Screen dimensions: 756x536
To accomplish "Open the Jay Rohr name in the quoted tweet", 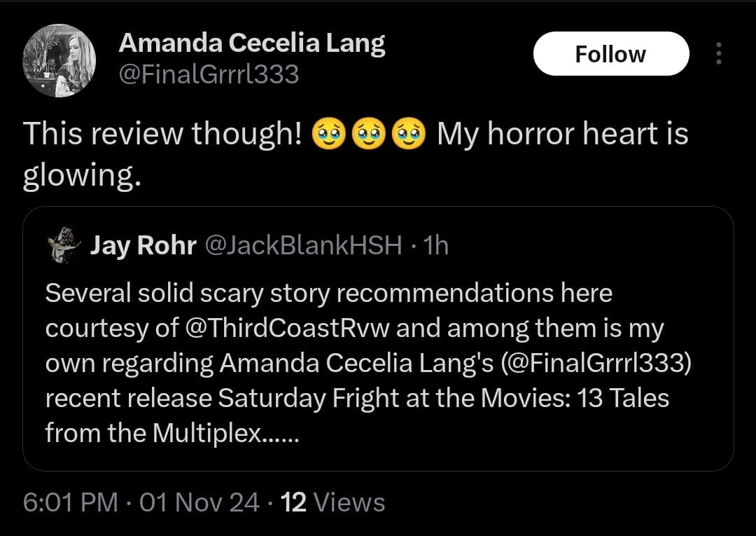I will click(143, 245).
